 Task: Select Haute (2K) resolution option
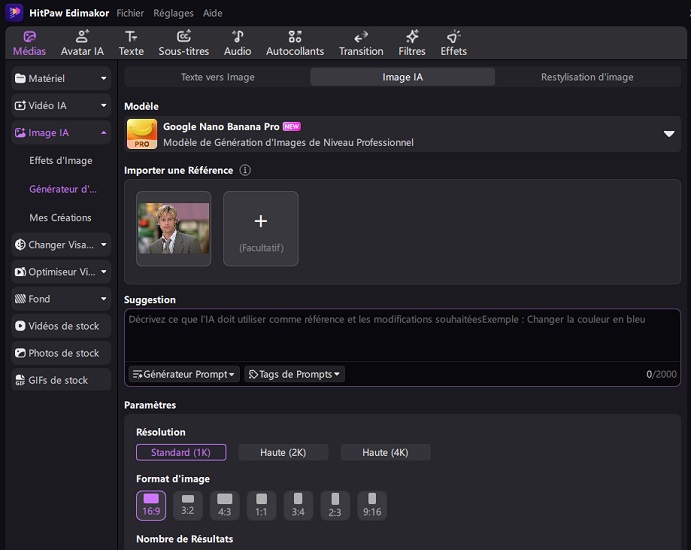pyautogui.click(x=283, y=453)
